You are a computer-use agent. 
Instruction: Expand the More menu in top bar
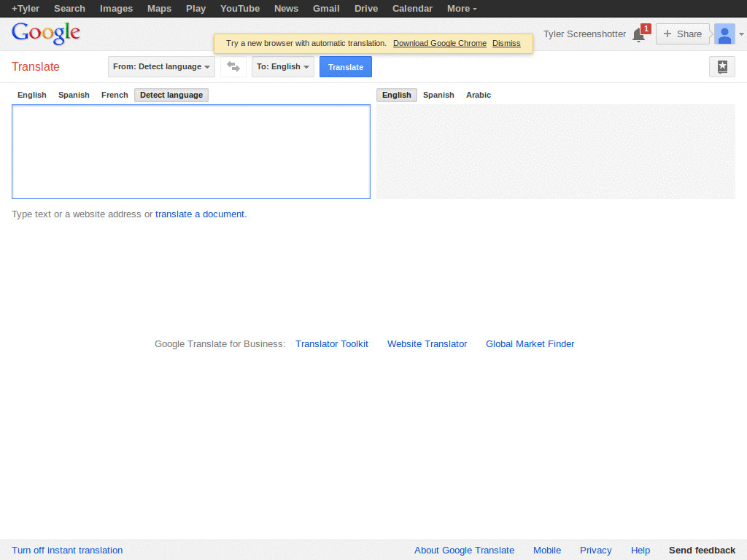tap(462, 9)
